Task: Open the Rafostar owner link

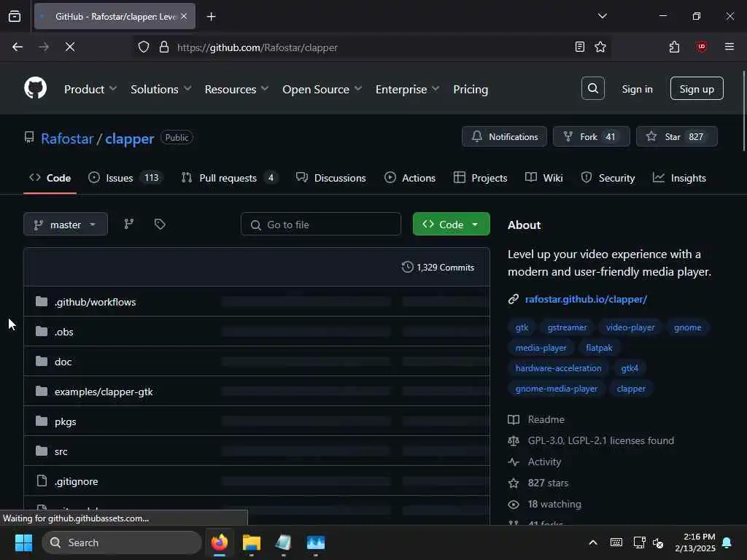Action: tap(67, 139)
